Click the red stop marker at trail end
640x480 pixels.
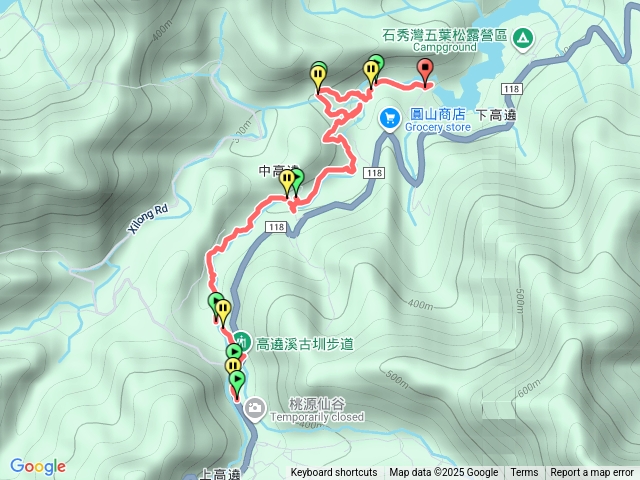[426, 68]
